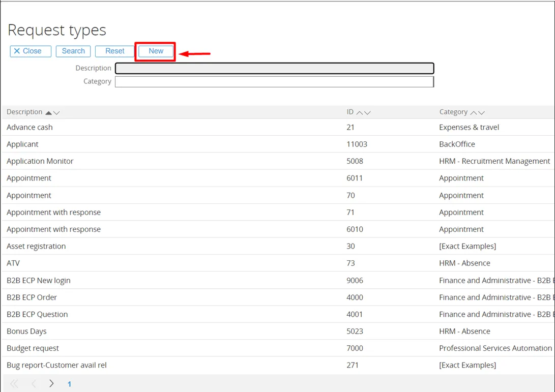Sort Description column ascending

pos(49,112)
